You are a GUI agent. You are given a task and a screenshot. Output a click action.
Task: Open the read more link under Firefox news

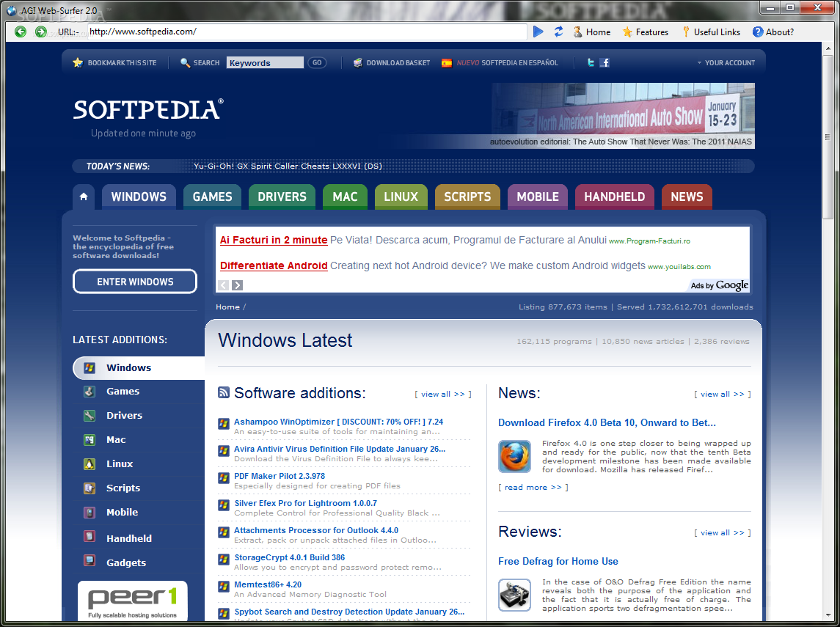(533, 487)
